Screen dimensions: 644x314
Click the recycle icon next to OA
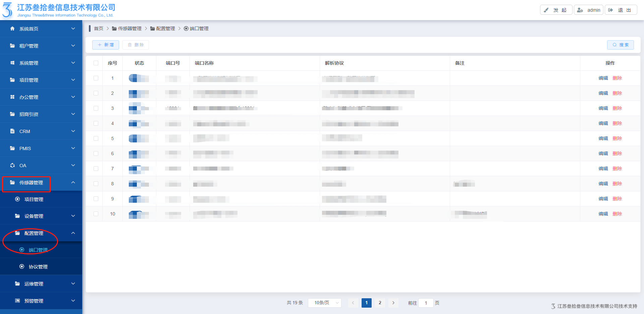[12, 166]
